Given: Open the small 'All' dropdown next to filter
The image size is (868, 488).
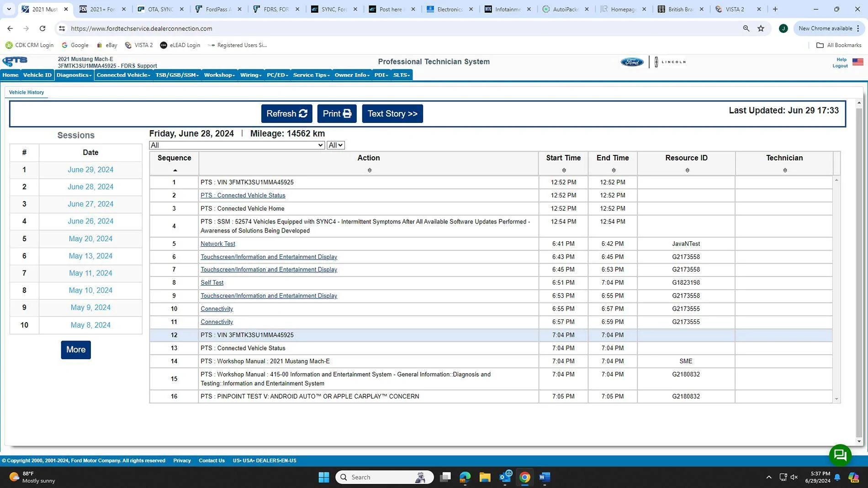Looking at the screenshot, I should click(335, 145).
